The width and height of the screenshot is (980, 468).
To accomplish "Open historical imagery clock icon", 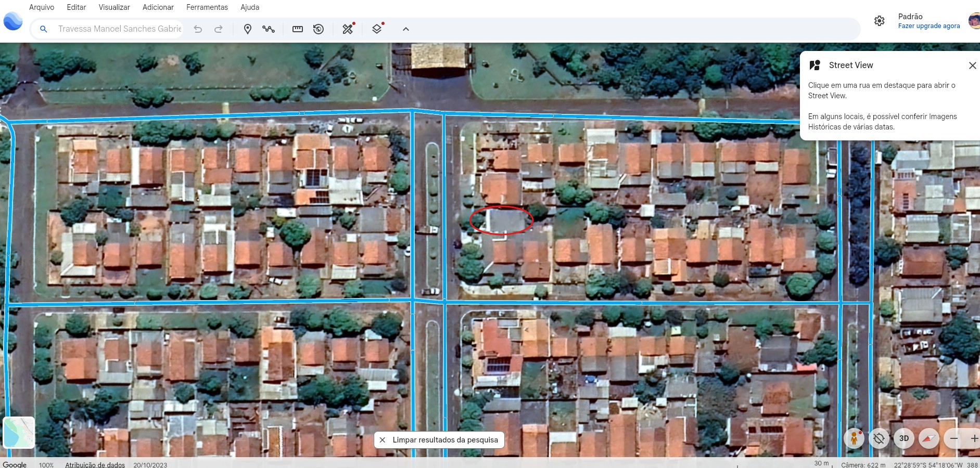I will tap(319, 29).
